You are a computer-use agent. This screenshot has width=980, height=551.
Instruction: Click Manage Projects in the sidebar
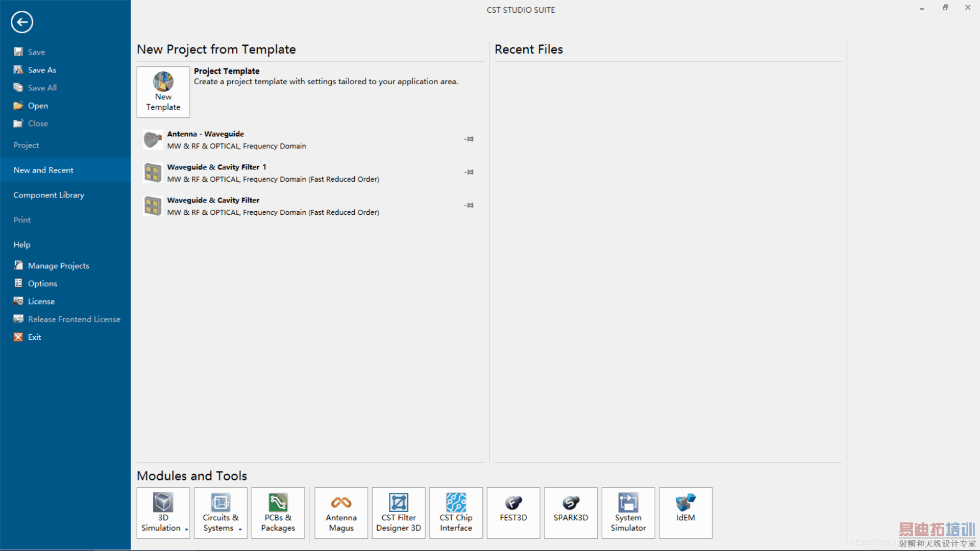tap(58, 265)
